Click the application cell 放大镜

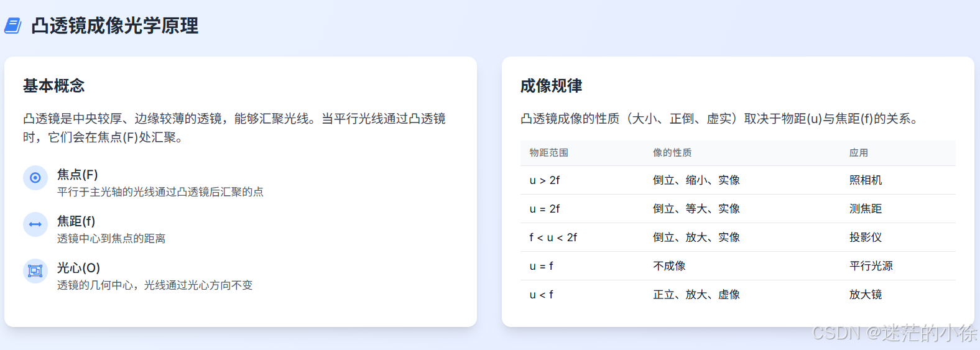(x=866, y=295)
